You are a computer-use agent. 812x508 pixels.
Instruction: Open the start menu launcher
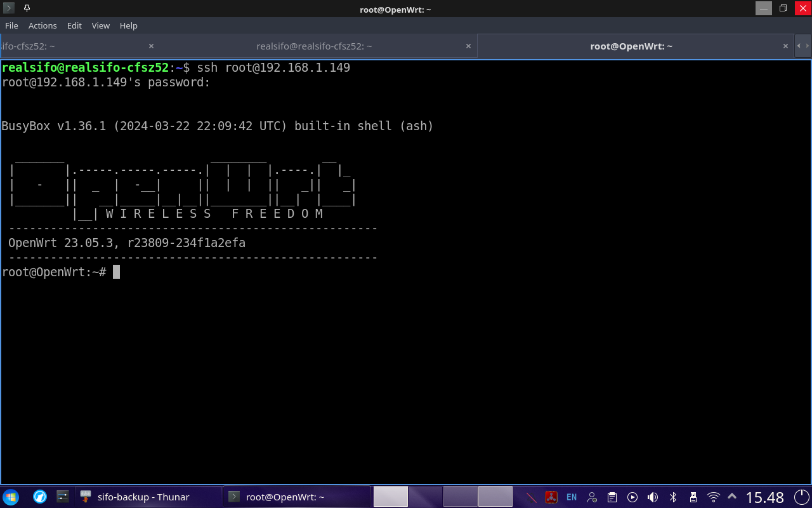pos(11,497)
